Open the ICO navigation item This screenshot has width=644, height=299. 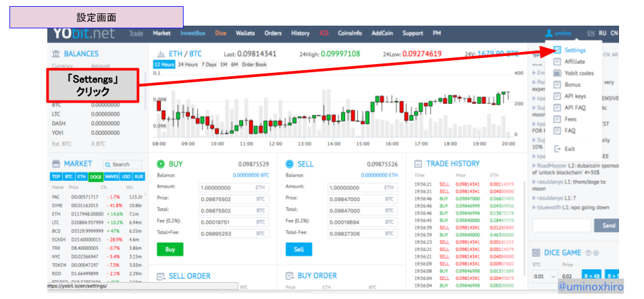pos(324,33)
